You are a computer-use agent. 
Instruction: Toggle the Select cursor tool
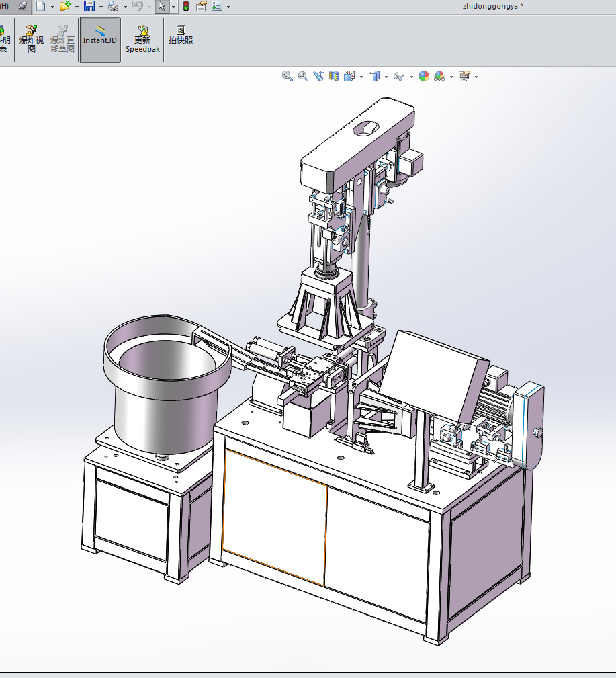(x=161, y=6)
